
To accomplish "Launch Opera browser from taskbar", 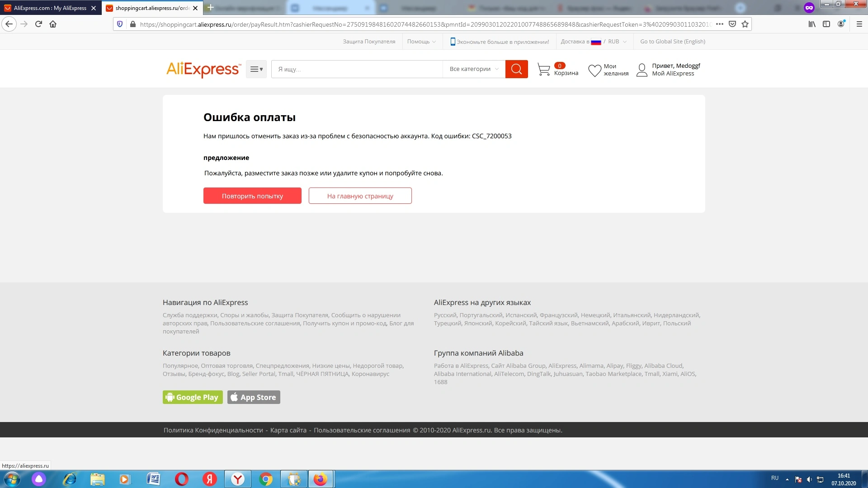I will (x=182, y=479).
